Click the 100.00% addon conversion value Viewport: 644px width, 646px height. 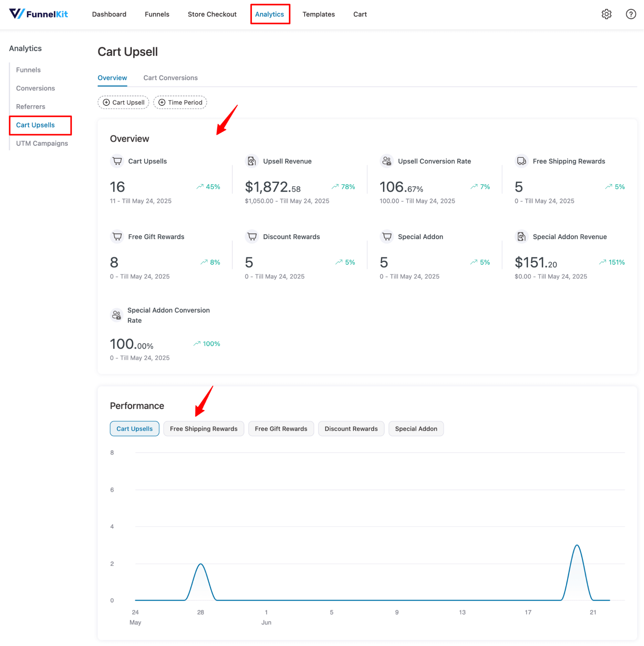click(132, 344)
